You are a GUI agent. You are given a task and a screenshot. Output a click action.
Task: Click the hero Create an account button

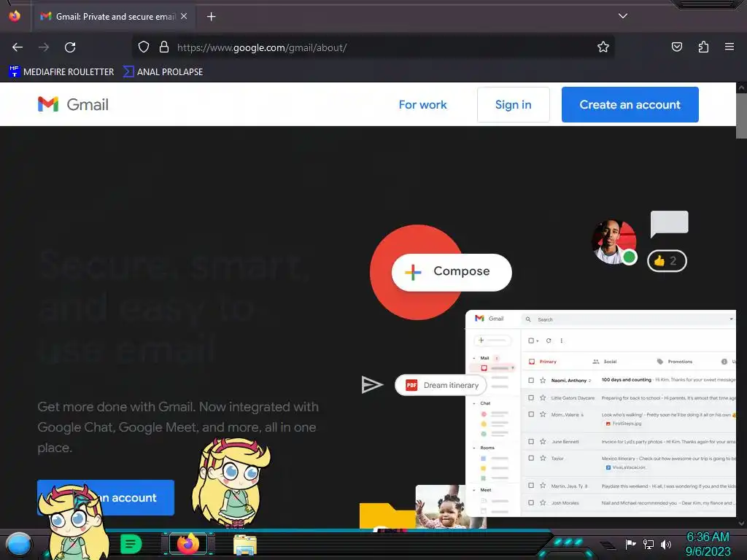[106, 497]
